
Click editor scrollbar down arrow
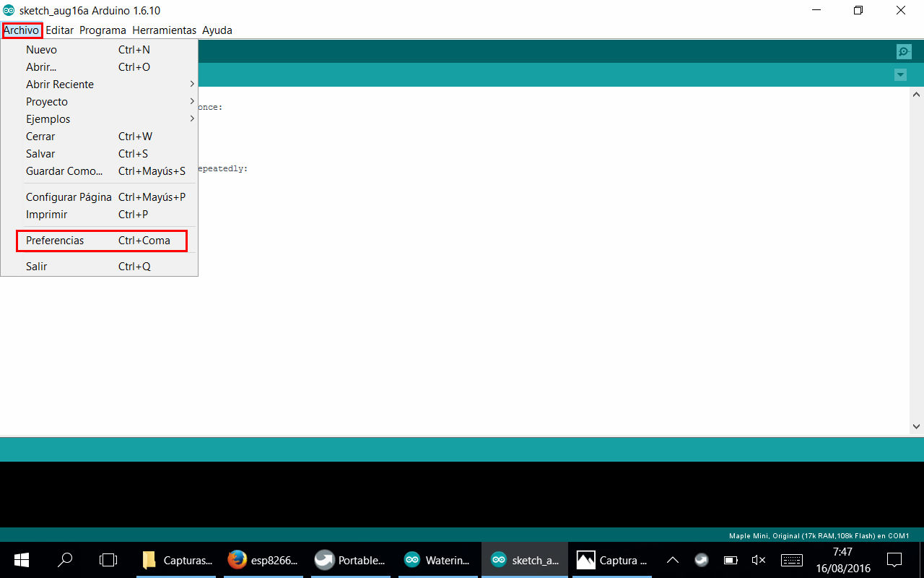tap(917, 426)
